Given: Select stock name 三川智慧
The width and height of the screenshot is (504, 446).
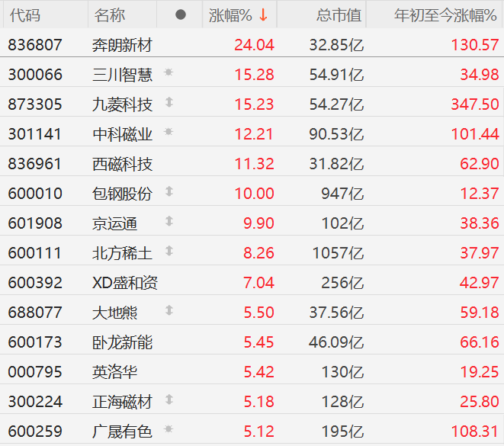Looking at the screenshot, I should click(122, 75).
